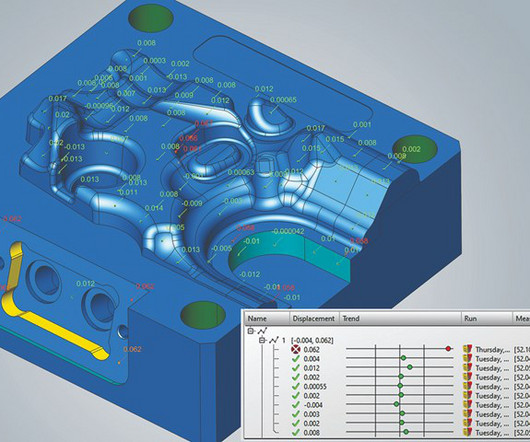
Task: Collapse the root node of the trend tree
Action: point(250,331)
